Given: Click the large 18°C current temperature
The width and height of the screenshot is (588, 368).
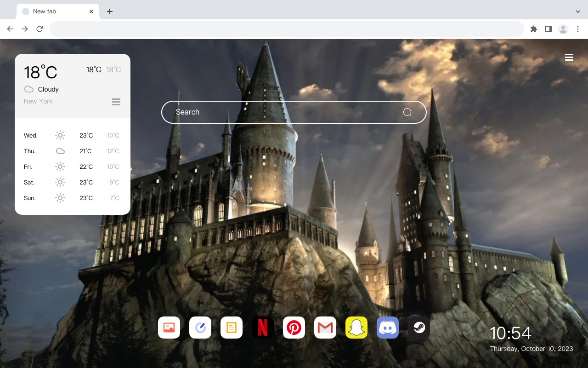Looking at the screenshot, I should (x=40, y=72).
